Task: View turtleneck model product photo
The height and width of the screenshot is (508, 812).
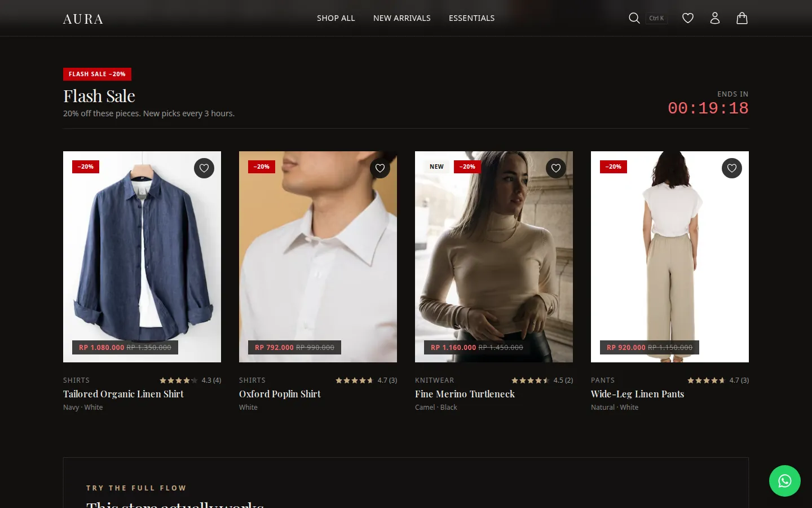Action: [x=494, y=257]
